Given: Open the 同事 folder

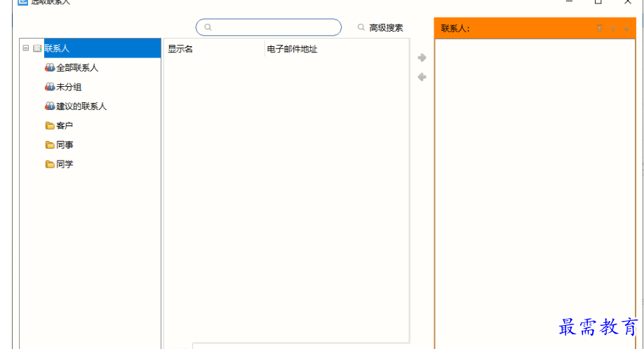Looking at the screenshot, I should point(65,145).
